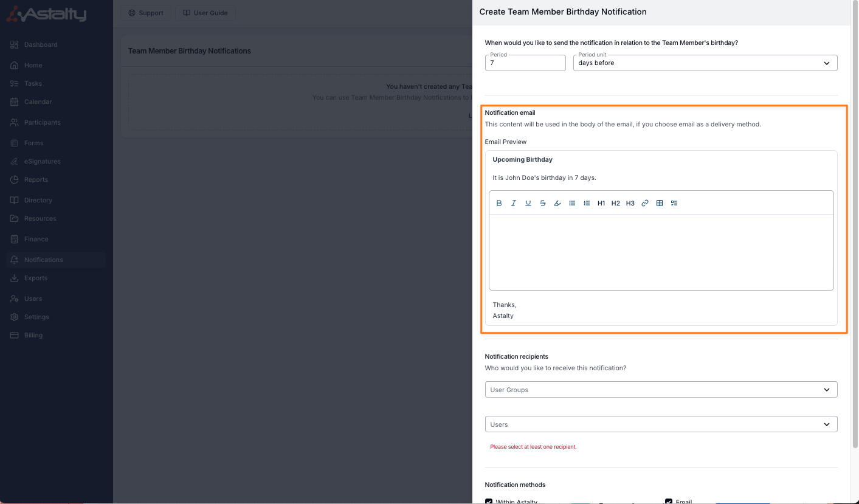Expand the Users recipient dropdown

(x=660, y=424)
